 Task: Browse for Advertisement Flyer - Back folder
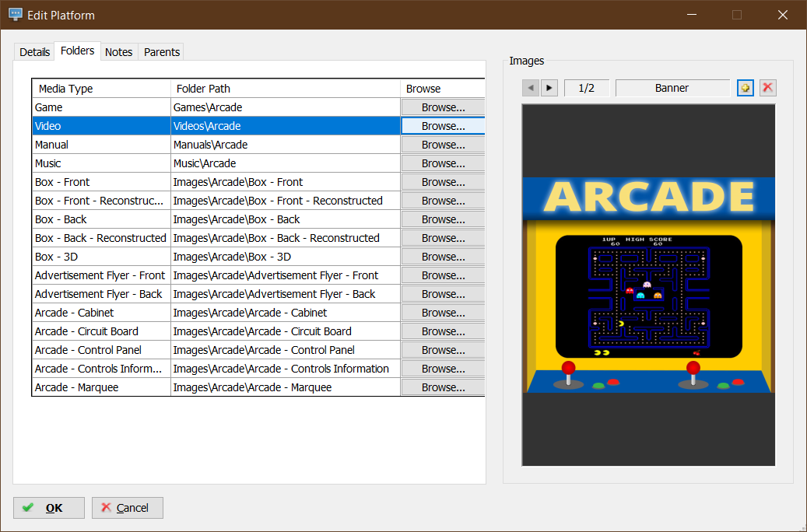443,294
